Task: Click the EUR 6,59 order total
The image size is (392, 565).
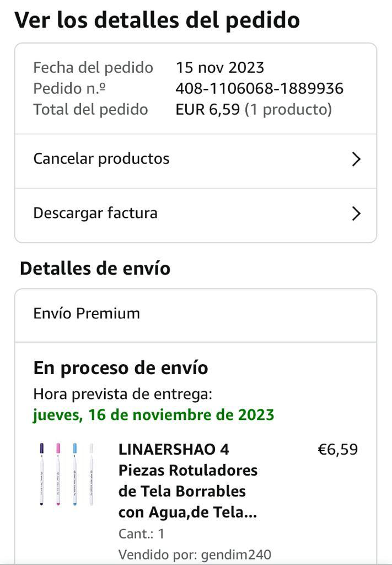Action: pos(208,109)
